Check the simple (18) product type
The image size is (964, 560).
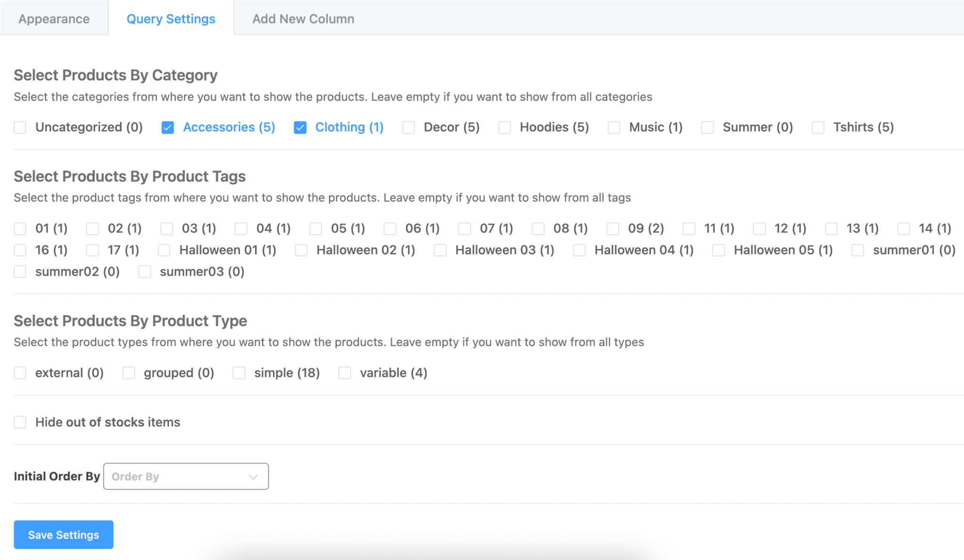coord(239,373)
